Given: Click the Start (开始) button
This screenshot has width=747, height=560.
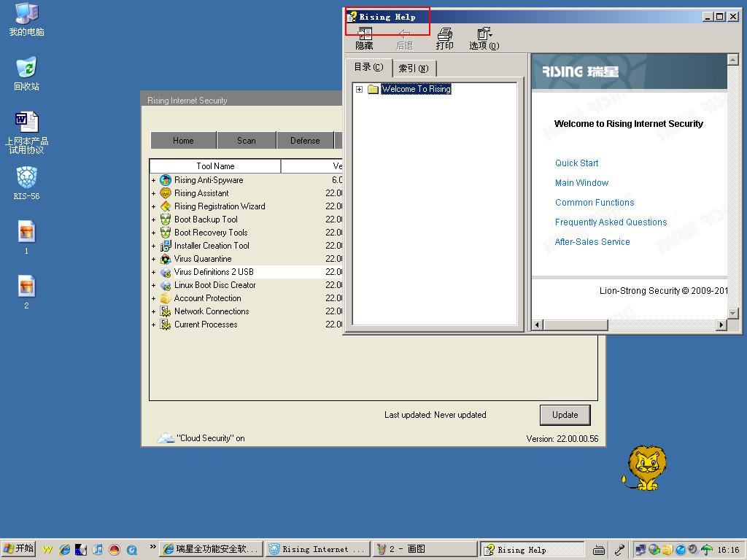Looking at the screenshot, I should (x=18, y=549).
